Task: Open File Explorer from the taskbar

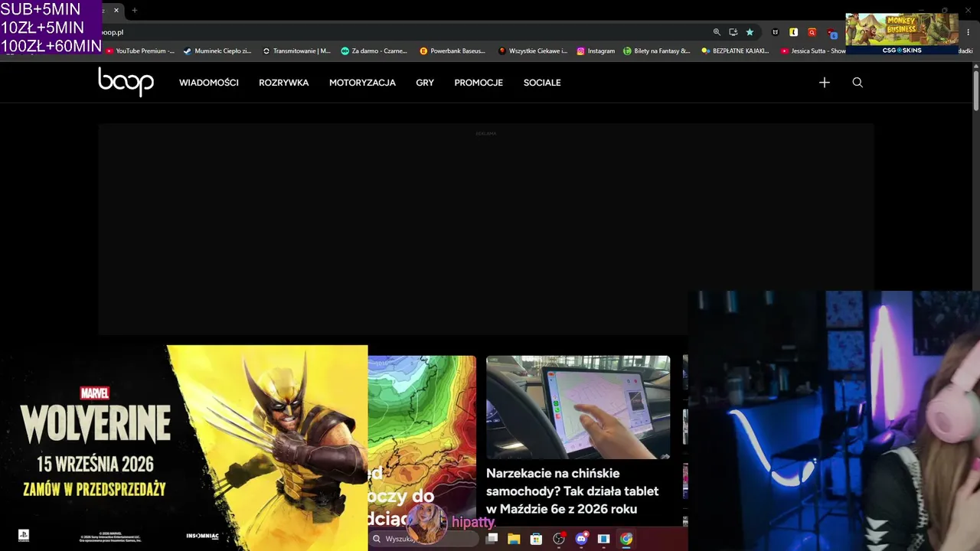Action: click(x=514, y=539)
